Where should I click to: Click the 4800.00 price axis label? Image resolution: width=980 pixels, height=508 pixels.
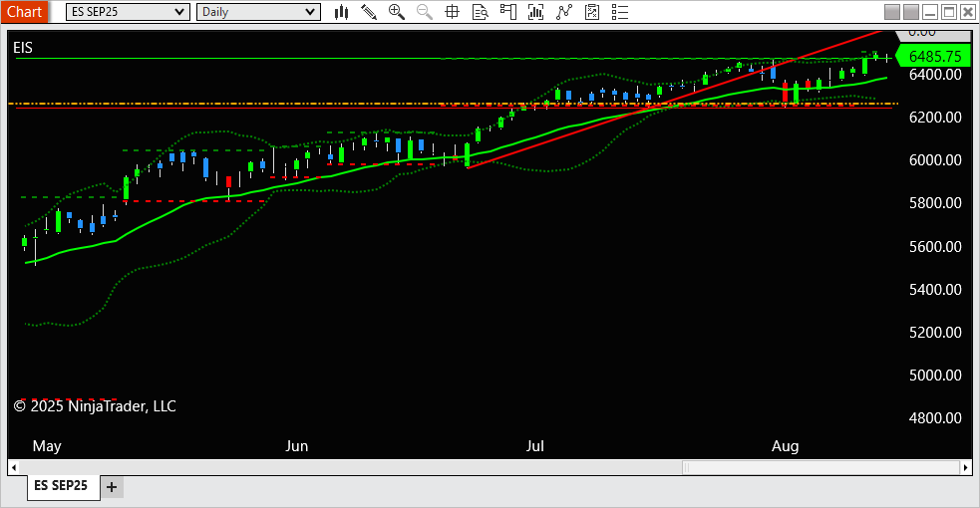tap(935, 417)
